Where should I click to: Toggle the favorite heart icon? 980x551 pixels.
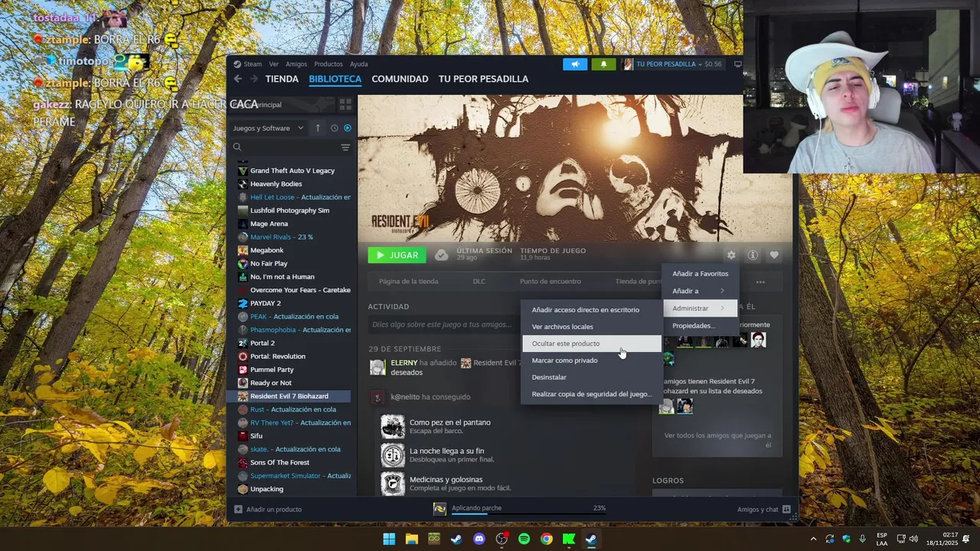[x=774, y=255]
